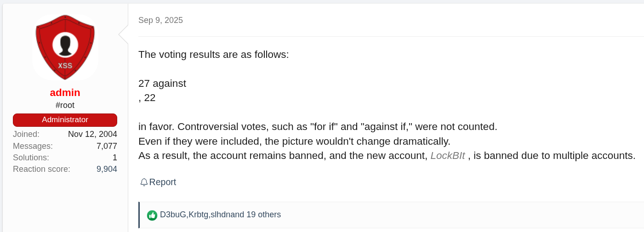Click the green thumbs-up reaction icon
644x232 pixels.
(152, 215)
